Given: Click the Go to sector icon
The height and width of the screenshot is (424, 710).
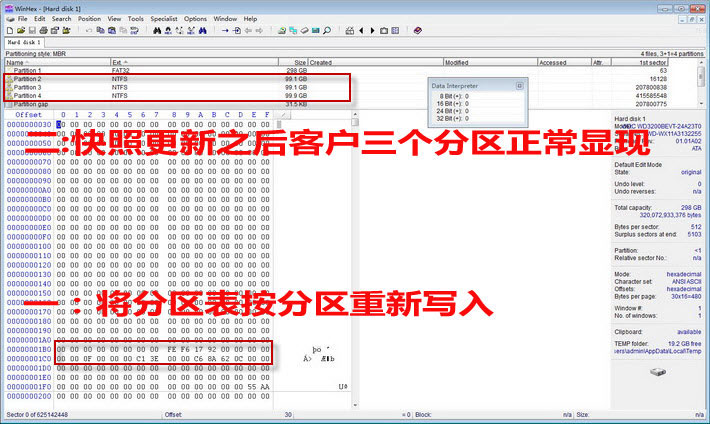Looking at the screenshot, I should [236, 30].
